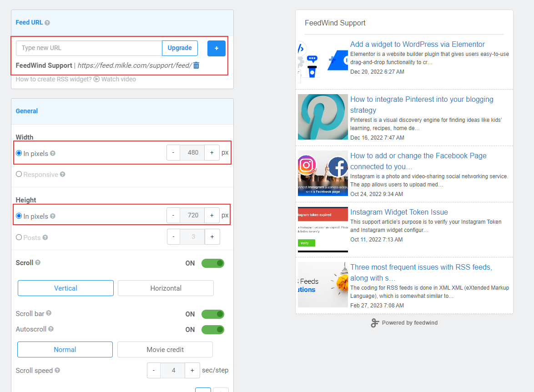Click the scroll speed value field
This screenshot has width=534, height=392.
173,370
